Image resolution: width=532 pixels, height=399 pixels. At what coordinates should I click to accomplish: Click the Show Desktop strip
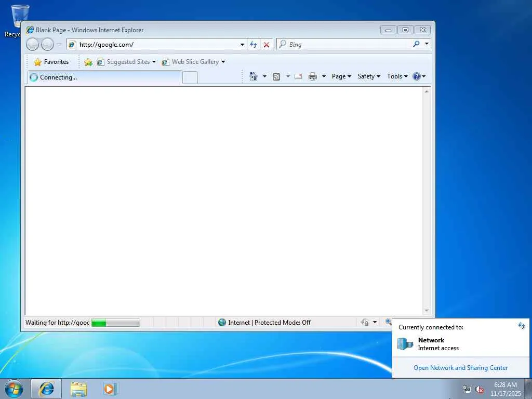[528, 389]
